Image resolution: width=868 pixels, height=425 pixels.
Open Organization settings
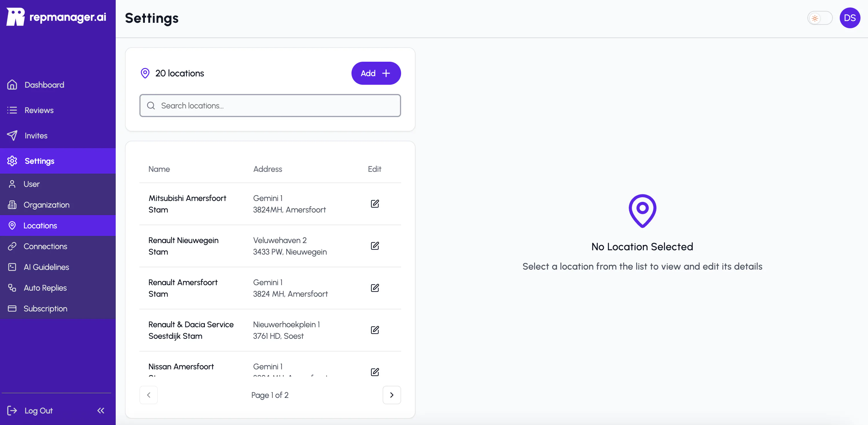[x=58, y=205]
